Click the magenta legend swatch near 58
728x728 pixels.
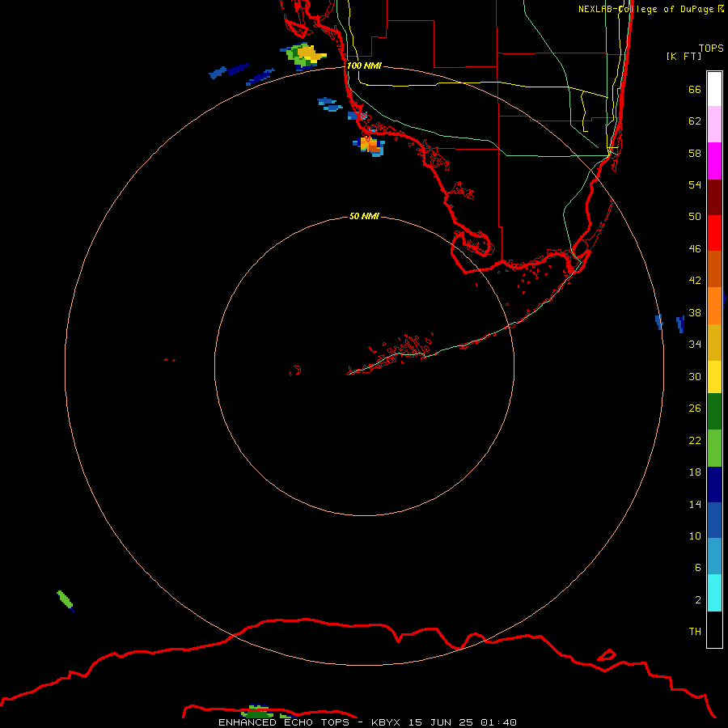714,161
